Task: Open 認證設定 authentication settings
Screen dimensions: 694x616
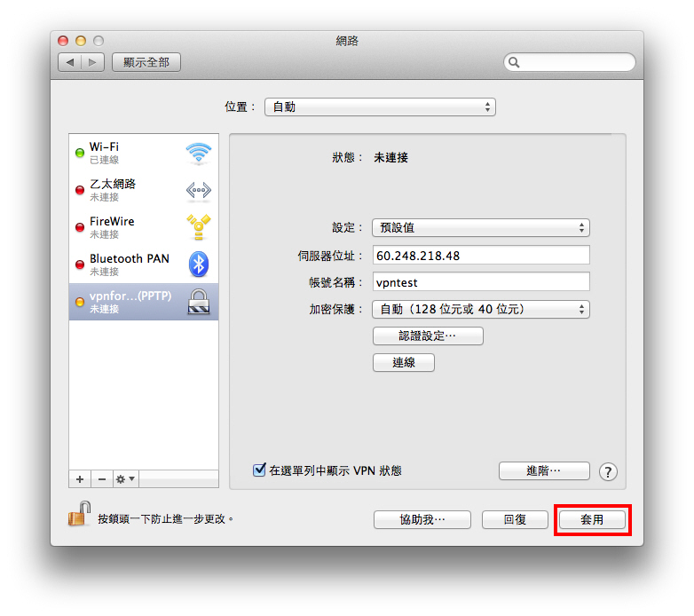Action: tap(428, 336)
